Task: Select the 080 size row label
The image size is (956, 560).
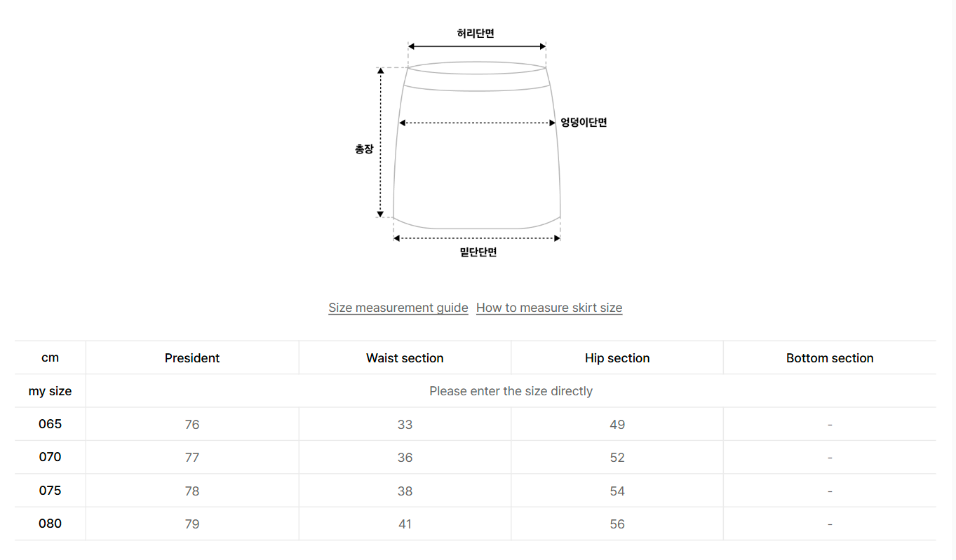Action: 51,524
